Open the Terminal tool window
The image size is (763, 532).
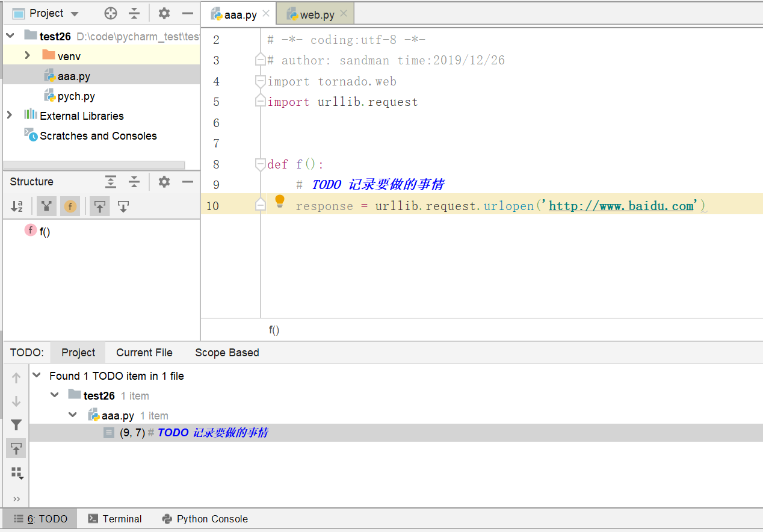[x=115, y=519]
